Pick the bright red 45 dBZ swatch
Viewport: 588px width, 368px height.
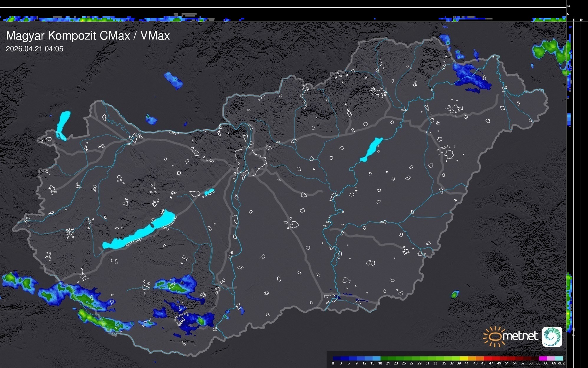point(487,358)
